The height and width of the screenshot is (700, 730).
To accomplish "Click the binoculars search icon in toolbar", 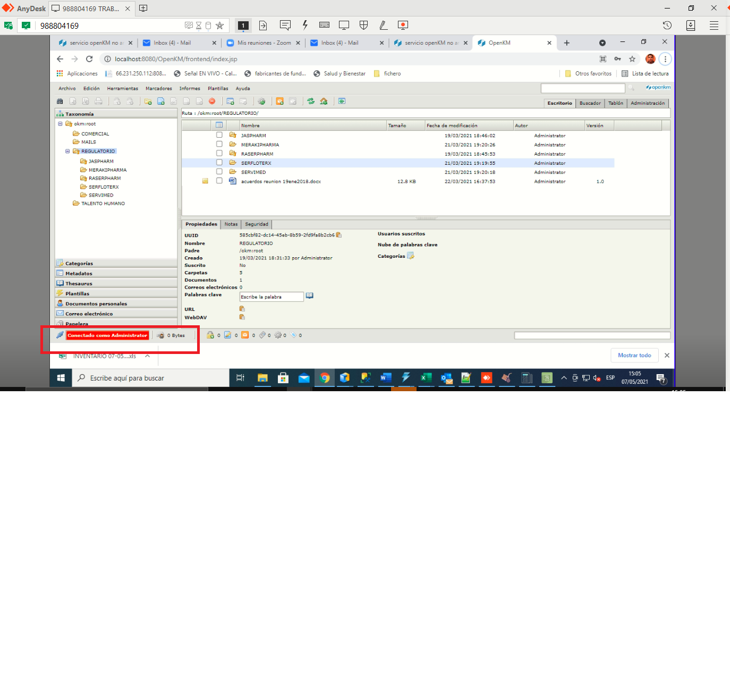I will (60, 101).
